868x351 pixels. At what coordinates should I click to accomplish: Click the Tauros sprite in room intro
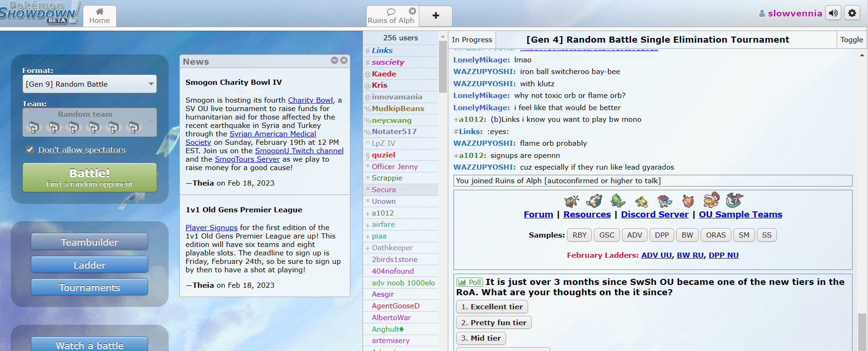coord(571,201)
